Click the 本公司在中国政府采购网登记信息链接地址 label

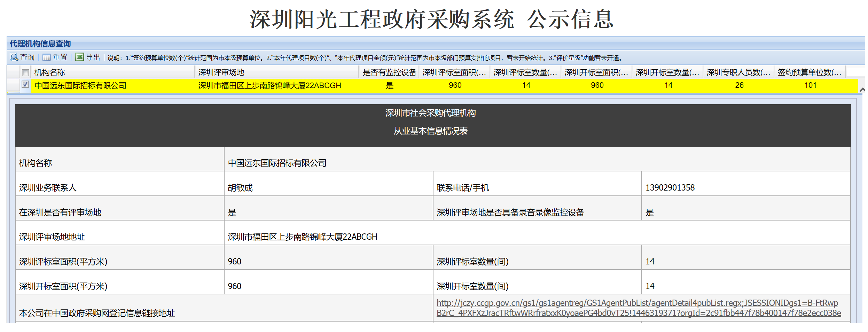(97, 313)
